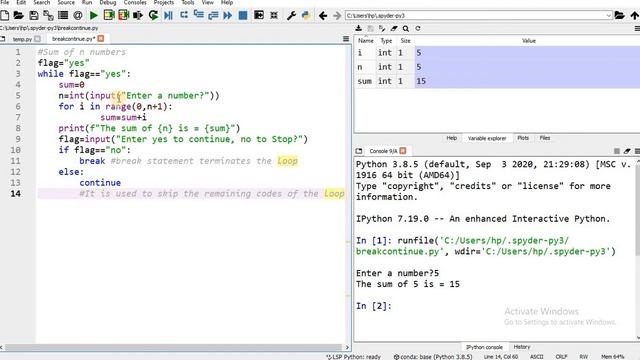The width and height of the screenshot is (640, 360).
Task: Click the save all files icon
Action: point(48,16)
